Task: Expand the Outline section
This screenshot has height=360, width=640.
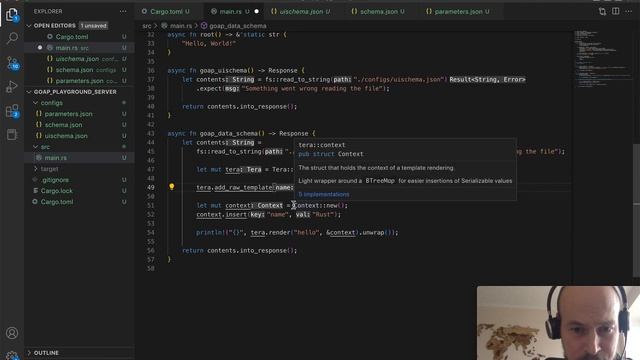Action: (29, 353)
